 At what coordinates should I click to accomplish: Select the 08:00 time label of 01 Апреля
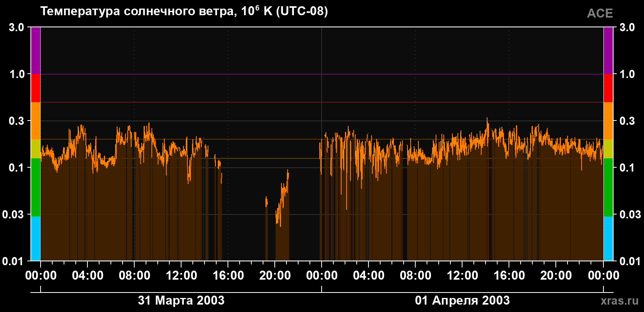point(415,276)
